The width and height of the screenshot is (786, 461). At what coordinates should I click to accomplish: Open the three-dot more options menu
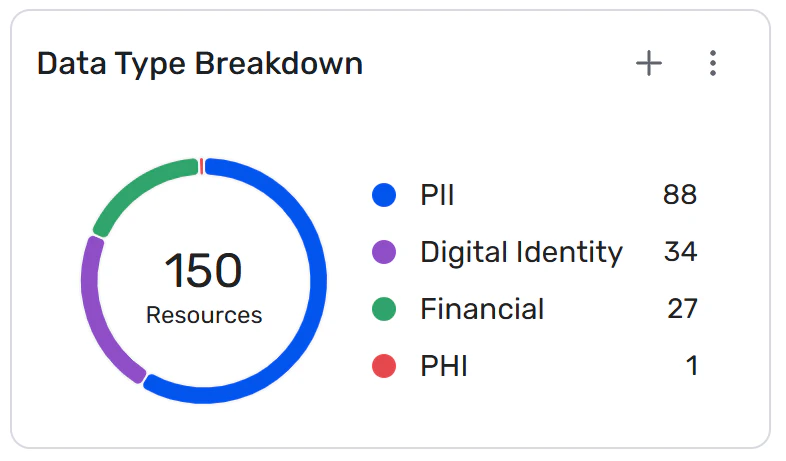click(712, 63)
